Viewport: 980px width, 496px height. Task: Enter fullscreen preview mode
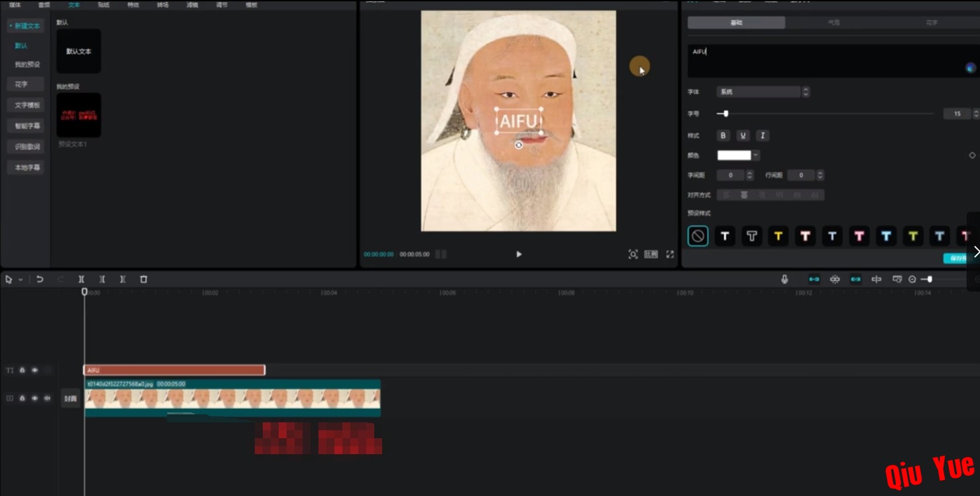pyautogui.click(x=670, y=254)
